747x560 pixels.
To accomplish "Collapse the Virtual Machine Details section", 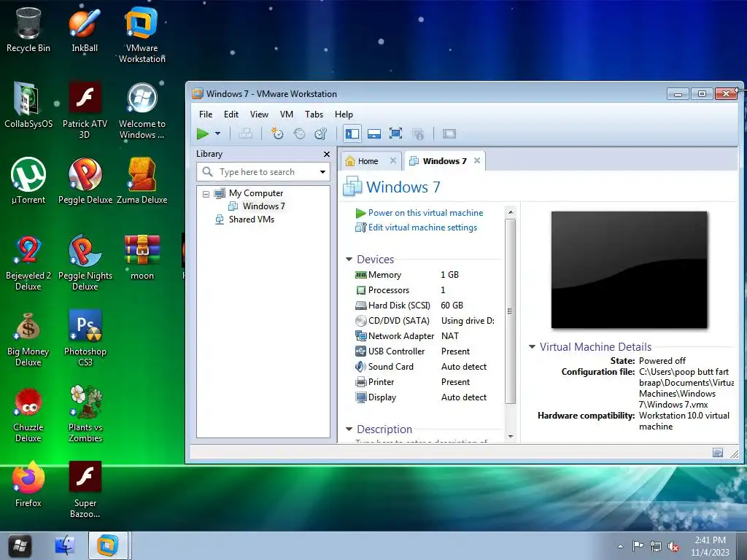I will 532,346.
